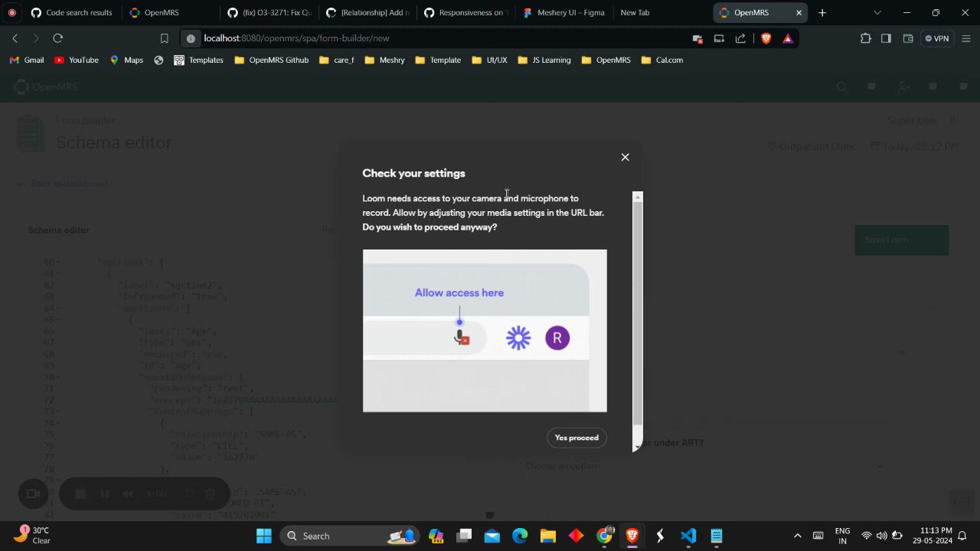Image resolution: width=980 pixels, height=551 pixels.
Task: Open Google Chrome from the taskbar
Action: [604, 536]
